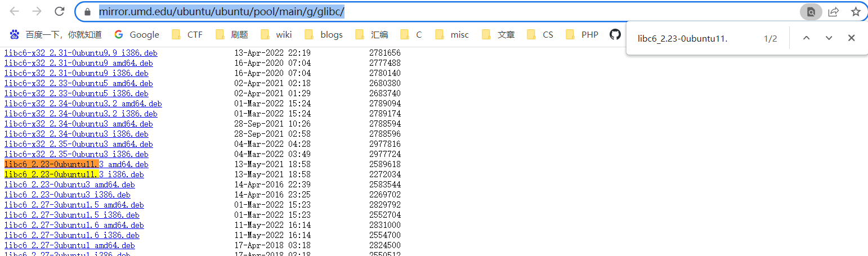Open the Google bookmark
Viewport: 868px width, 256px height.
tap(137, 35)
